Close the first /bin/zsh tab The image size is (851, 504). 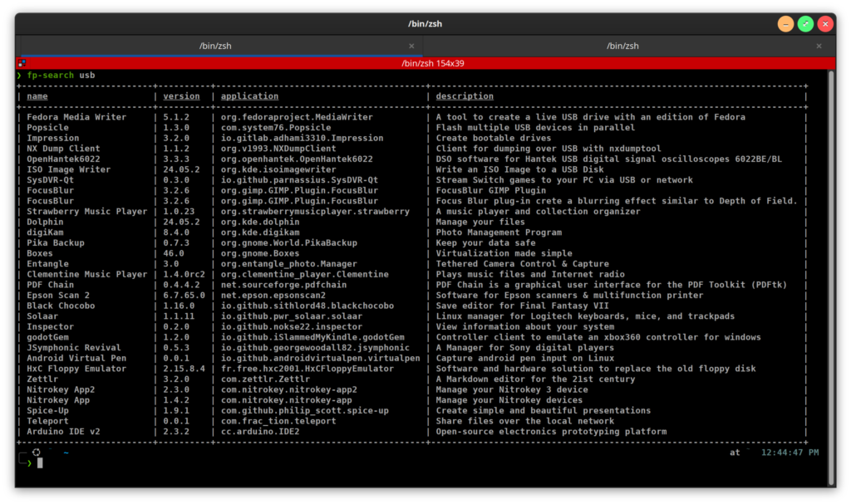pos(411,46)
